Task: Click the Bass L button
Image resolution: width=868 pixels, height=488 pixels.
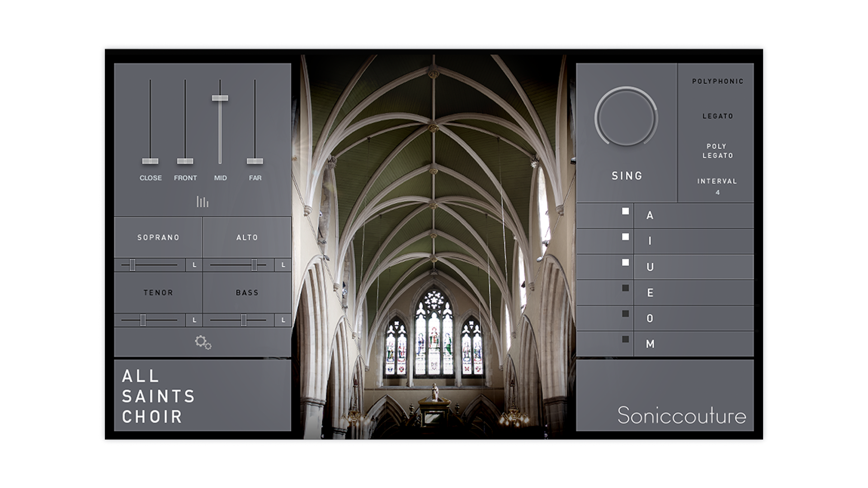Action: click(283, 320)
